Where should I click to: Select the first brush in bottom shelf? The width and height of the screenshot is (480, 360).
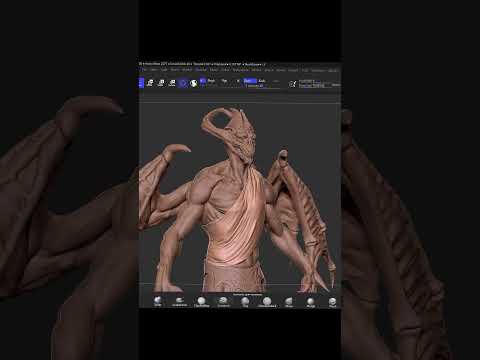point(158,301)
